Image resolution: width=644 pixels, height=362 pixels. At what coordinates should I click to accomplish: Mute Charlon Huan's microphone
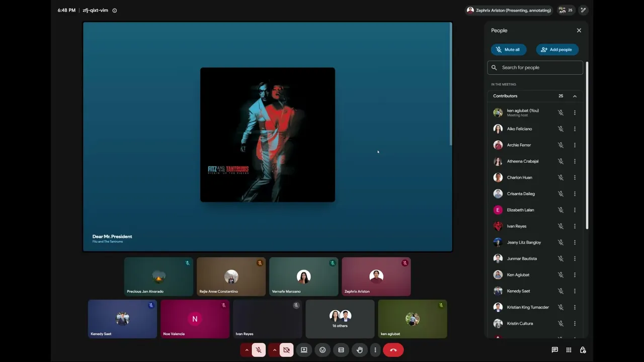pyautogui.click(x=560, y=177)
